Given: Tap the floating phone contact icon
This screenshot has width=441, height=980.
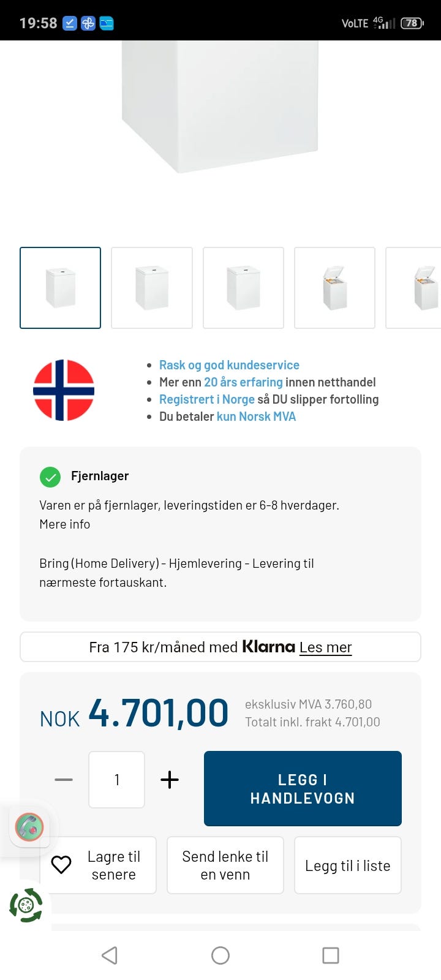Looking at the screenshot, I should pyautogui.click(x=28, y=827).
